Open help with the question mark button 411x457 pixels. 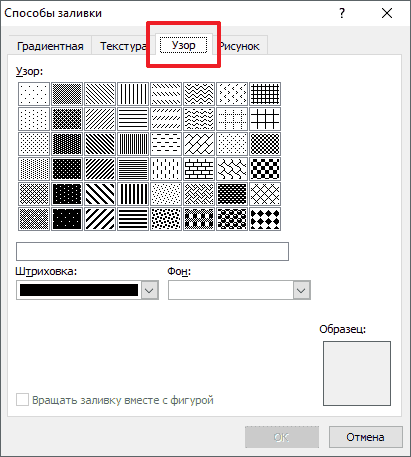pos(342,13)
